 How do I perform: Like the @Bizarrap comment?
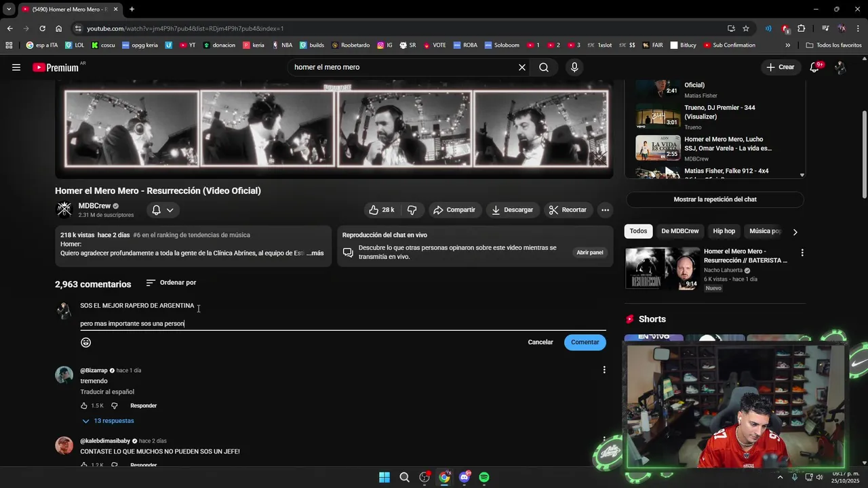pyautogui.click(x=83, y=406)
